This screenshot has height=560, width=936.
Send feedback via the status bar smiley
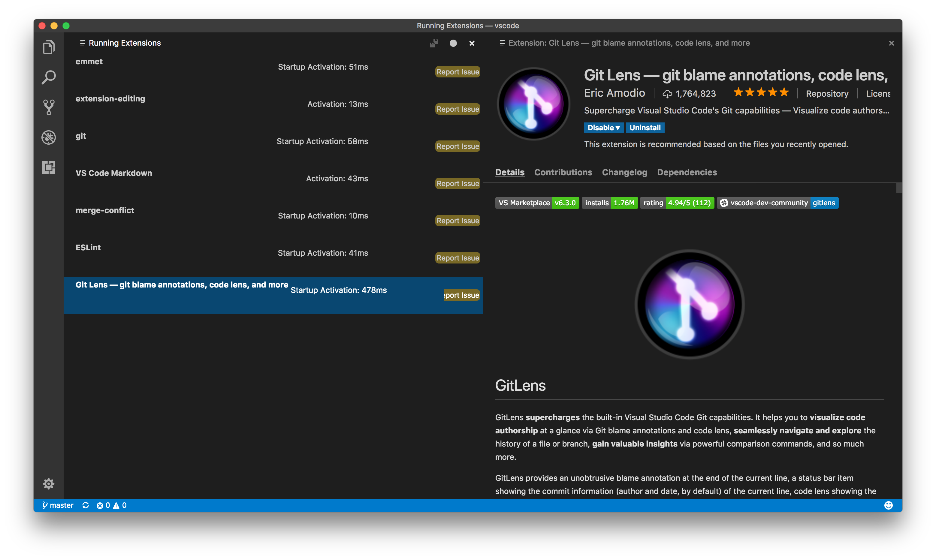(x=889, y=505)
